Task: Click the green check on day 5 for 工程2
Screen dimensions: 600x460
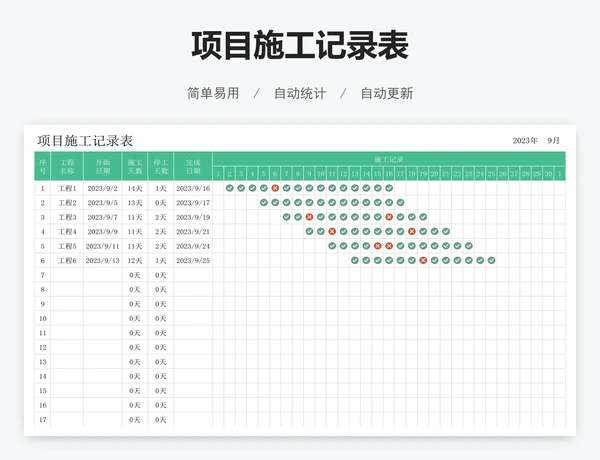Action: click(264, 202)
